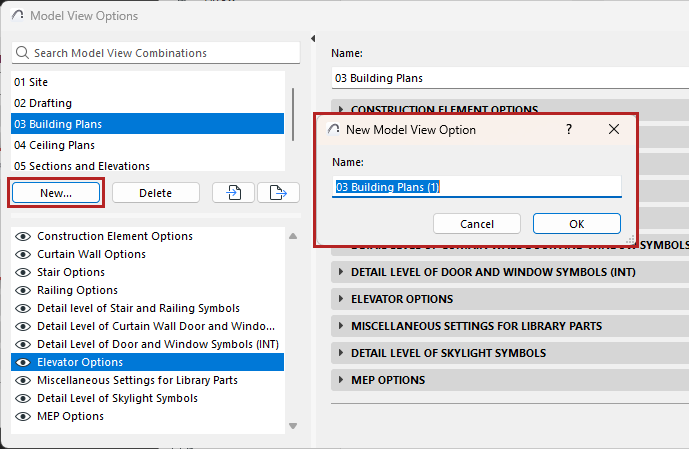Close the New Model View Option dialog
The width and height of the screenshot is (689, 449).
(x=614, y=129)
